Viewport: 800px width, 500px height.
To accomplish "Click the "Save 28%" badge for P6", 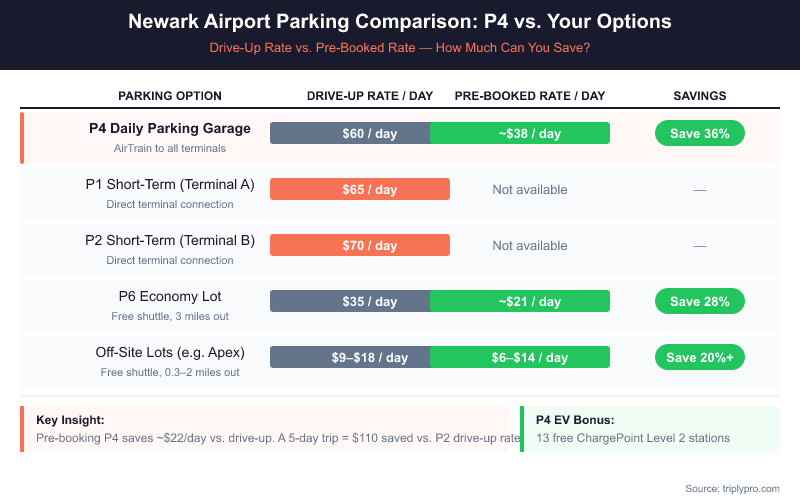I will point(700,302).
